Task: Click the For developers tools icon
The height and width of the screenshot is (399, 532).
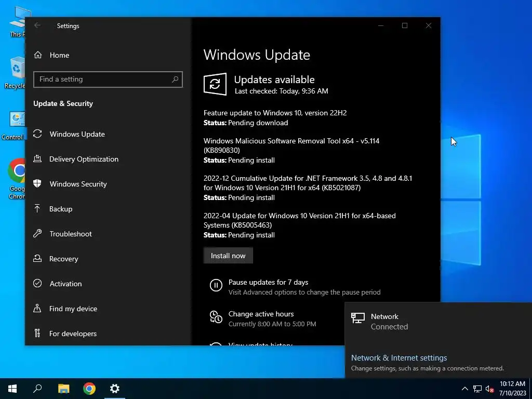Action: click(x=37, y=333)
